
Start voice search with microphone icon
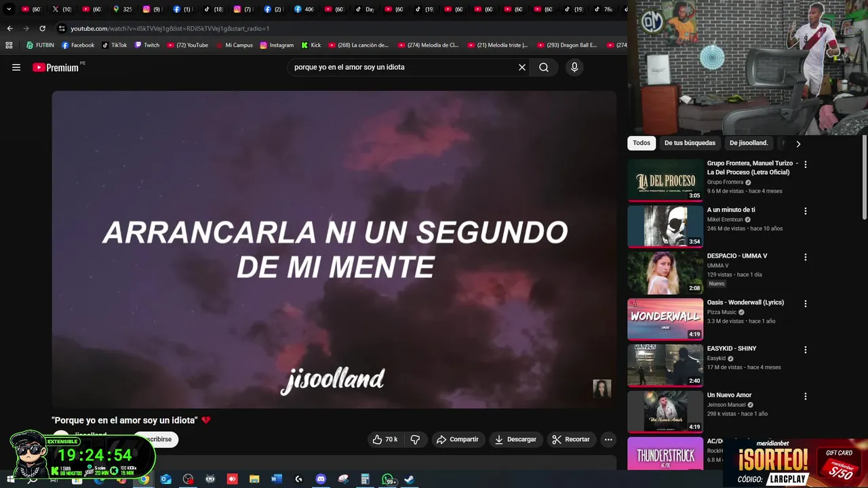574,67
